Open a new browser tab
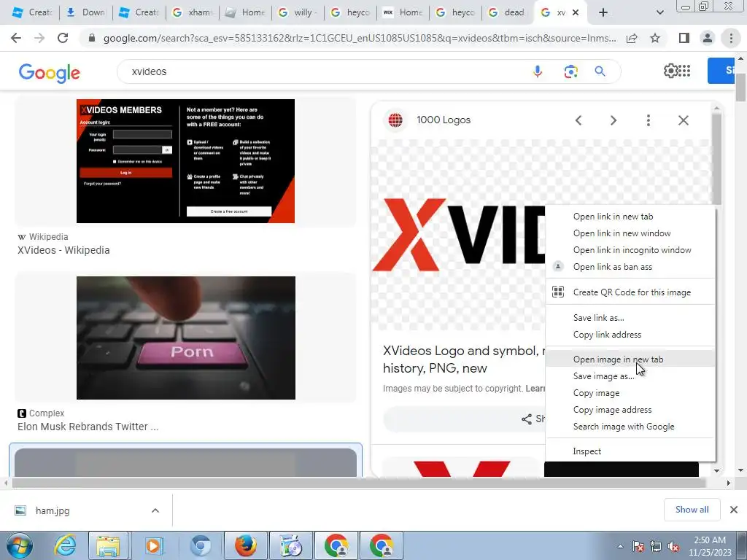The height and width of the screenshot is (560, 747). coord(603,12)
